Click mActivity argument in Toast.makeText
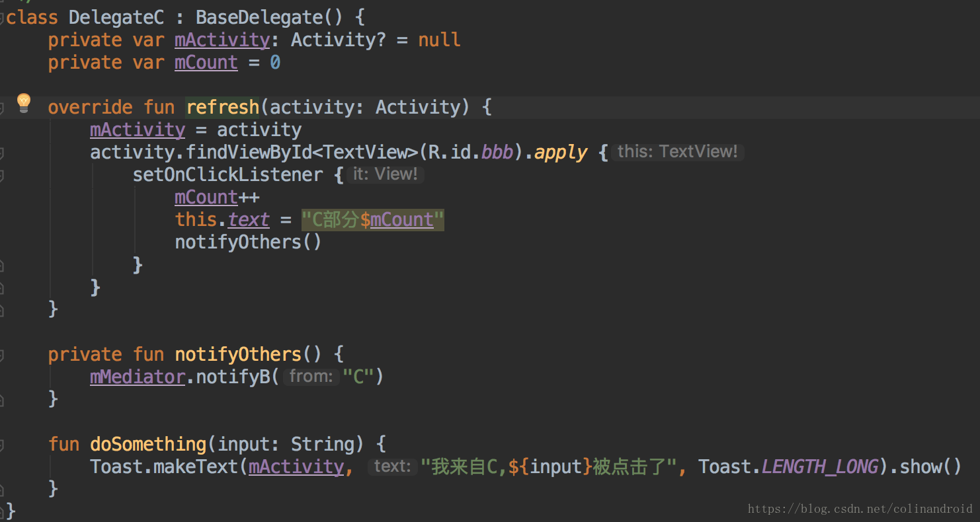 coord(296,467)
